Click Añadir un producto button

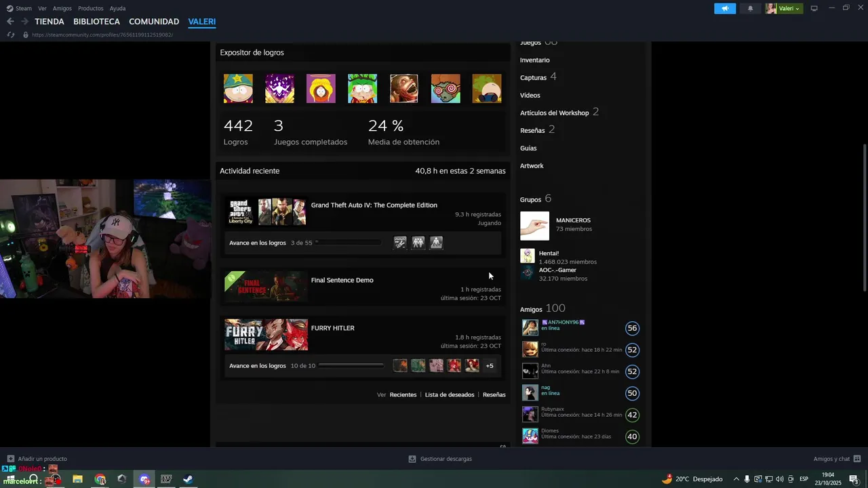(x=37, y=459)
